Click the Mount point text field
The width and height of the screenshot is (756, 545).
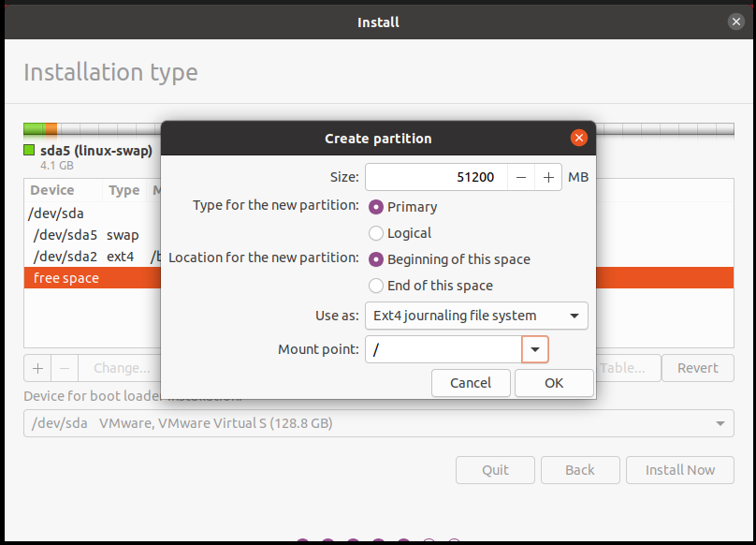pos(443,349)
